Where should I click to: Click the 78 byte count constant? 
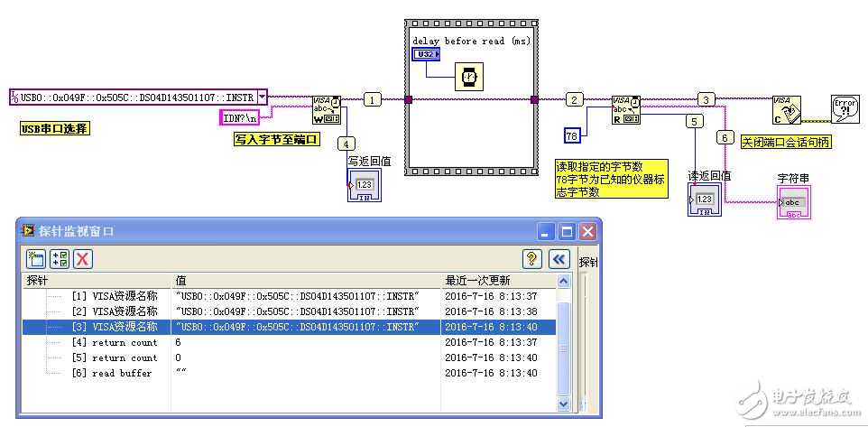tap(572, 135)
